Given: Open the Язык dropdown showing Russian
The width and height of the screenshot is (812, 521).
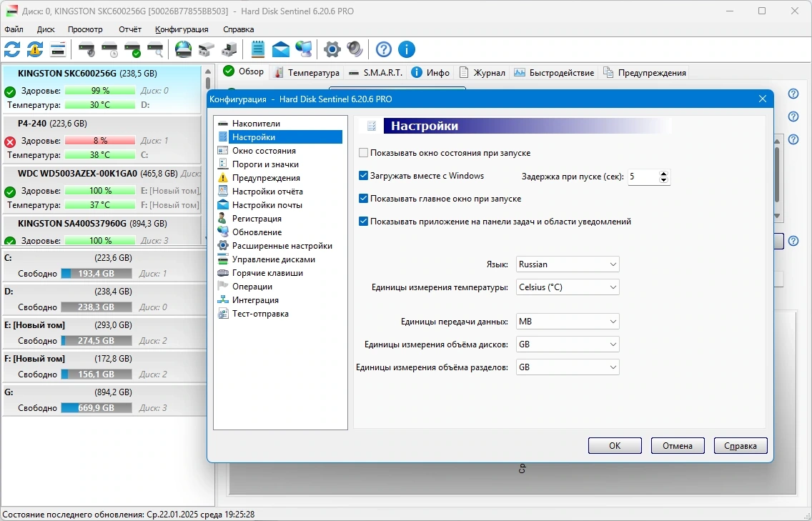Looking at the screenshot, I should coord(568,264).
